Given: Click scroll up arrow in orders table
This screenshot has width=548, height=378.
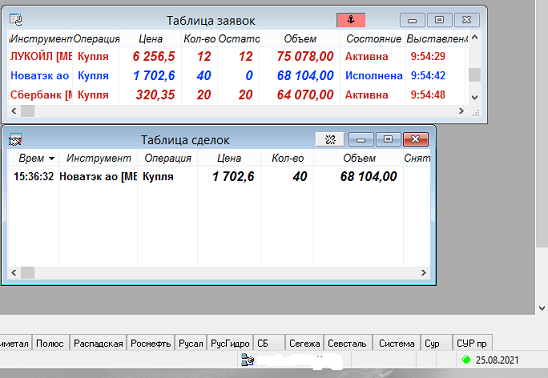Looking at the screenshot, I should (475, 37).
